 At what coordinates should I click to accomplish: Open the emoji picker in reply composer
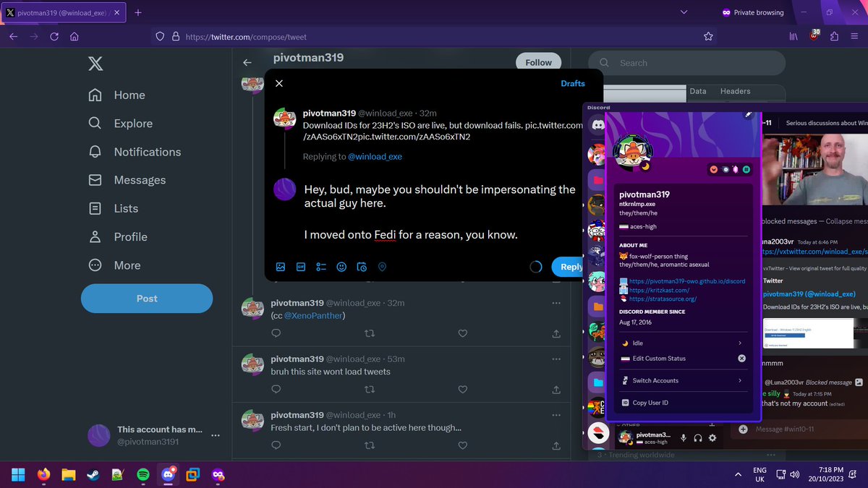click(341, 267)
